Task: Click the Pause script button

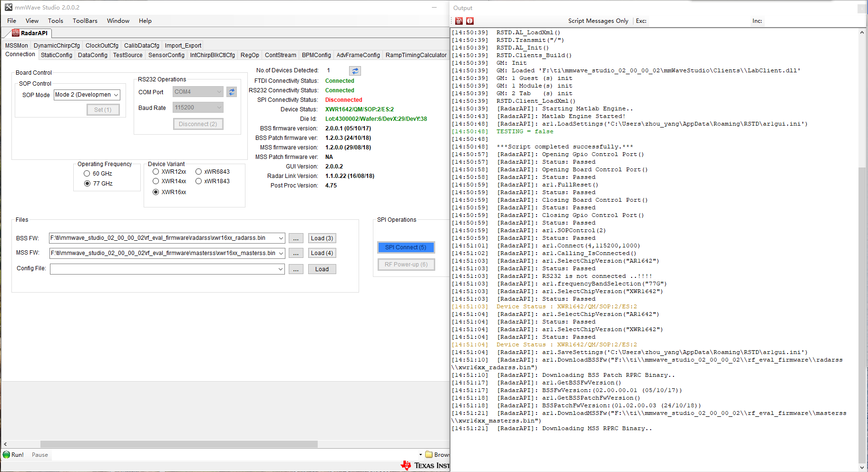Action: click(40, 455)
